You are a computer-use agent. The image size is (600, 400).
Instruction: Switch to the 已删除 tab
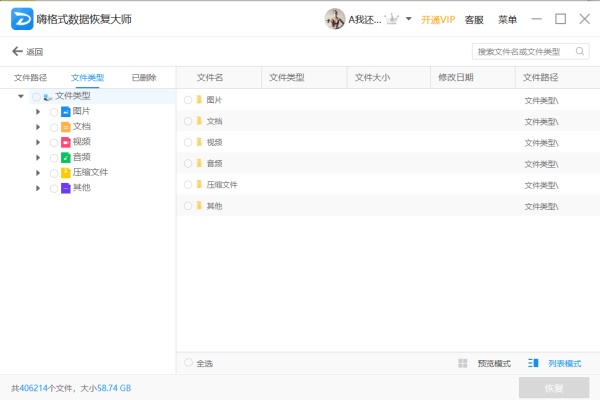pyautogui.click(x=144, y=78)
